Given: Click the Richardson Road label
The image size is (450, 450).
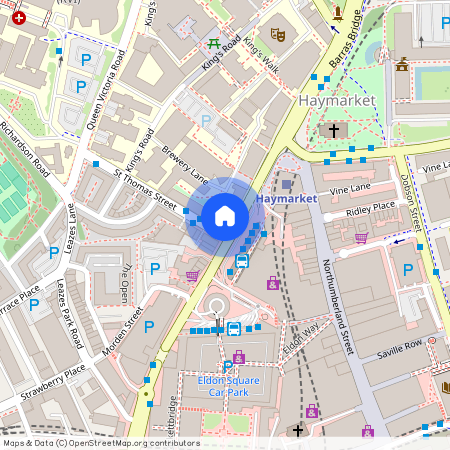Looking at the screenshot, I should coord(24,149).
